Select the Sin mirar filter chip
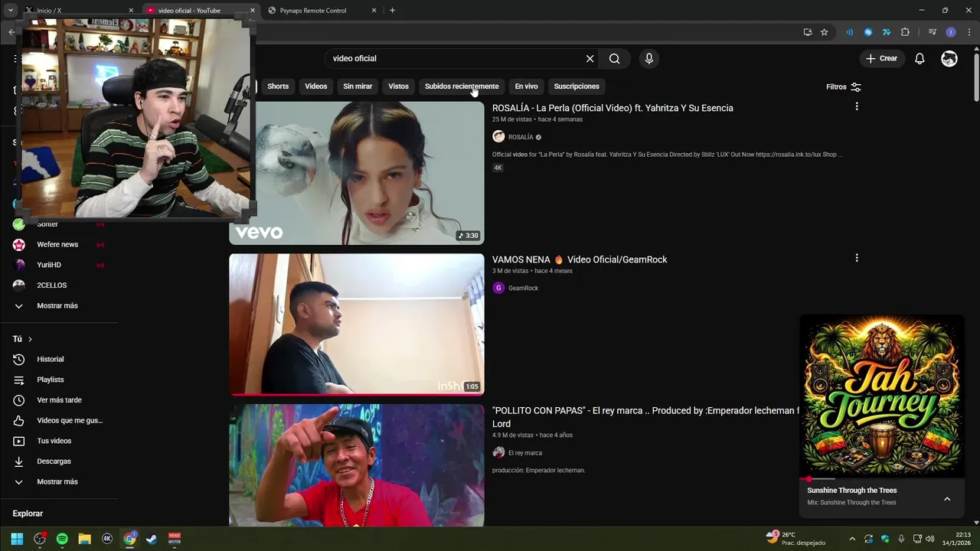The image size is (980, 551). coord(358,86)
